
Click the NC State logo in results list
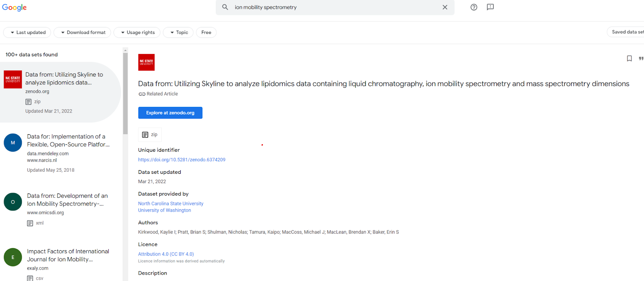click(13, 79)
